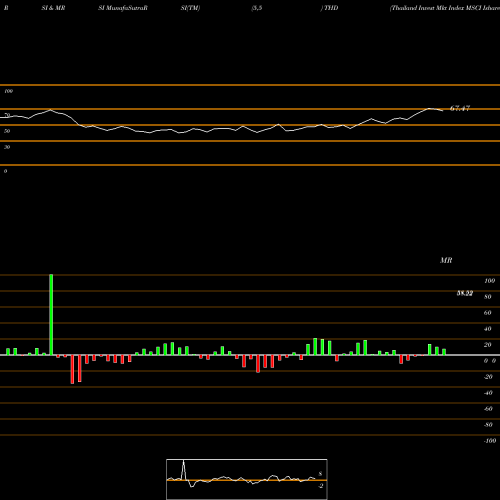The image size is (500, 500).
Task: Click the tallest green MR histogram bar
Action: pos(51,315)
